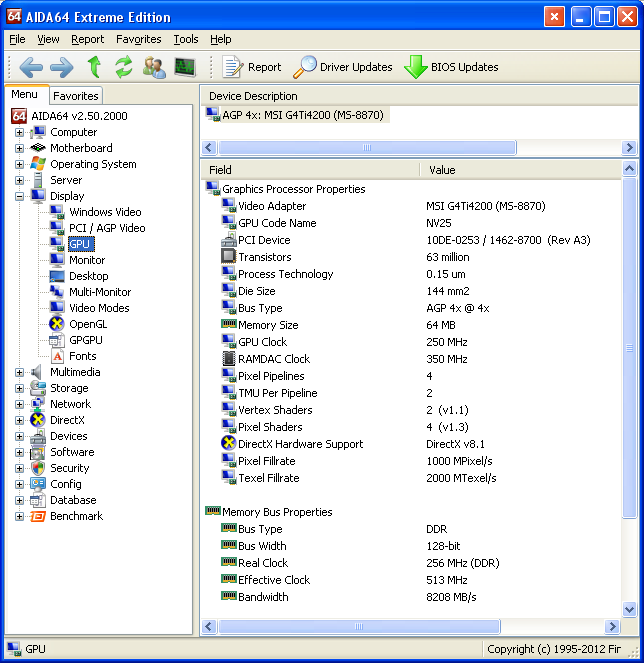Click the Storage drive icon

(38, 388)
